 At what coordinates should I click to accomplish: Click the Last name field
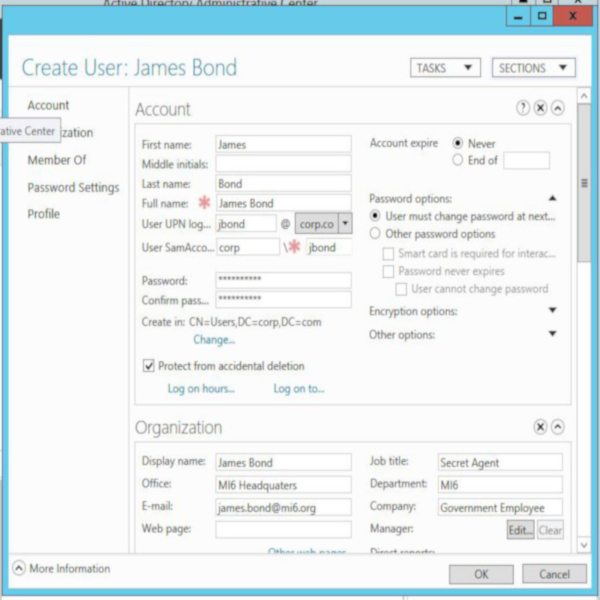pos(283,184)
